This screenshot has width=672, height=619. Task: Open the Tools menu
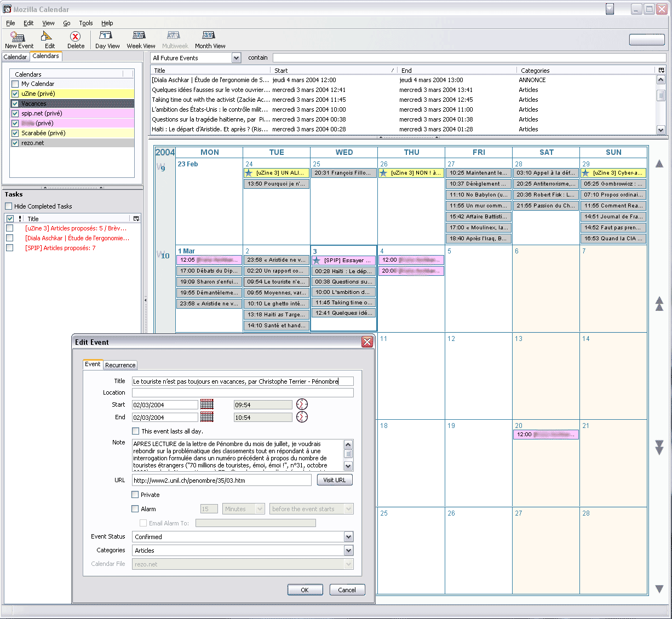[x=86, y=23]
